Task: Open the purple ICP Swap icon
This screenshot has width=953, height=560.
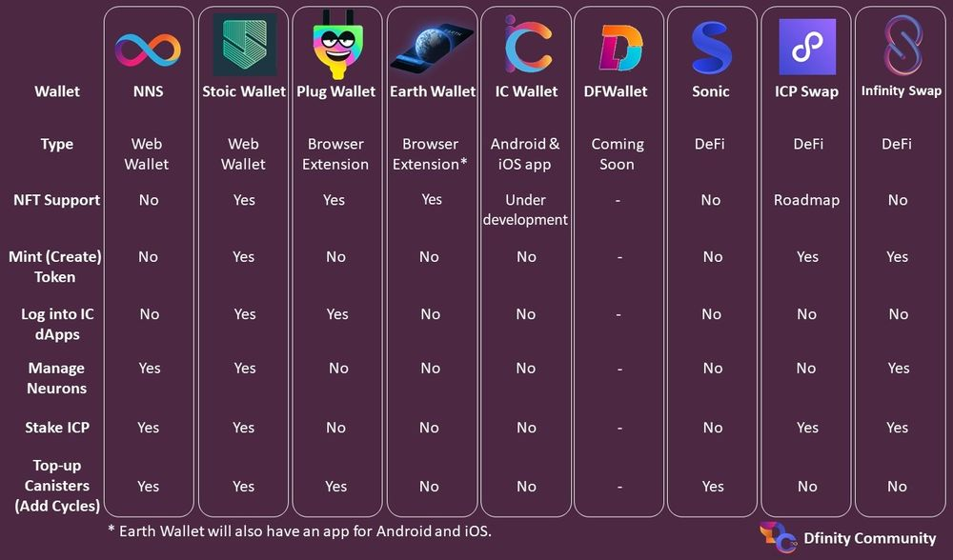Action: (x=807, y=47)
